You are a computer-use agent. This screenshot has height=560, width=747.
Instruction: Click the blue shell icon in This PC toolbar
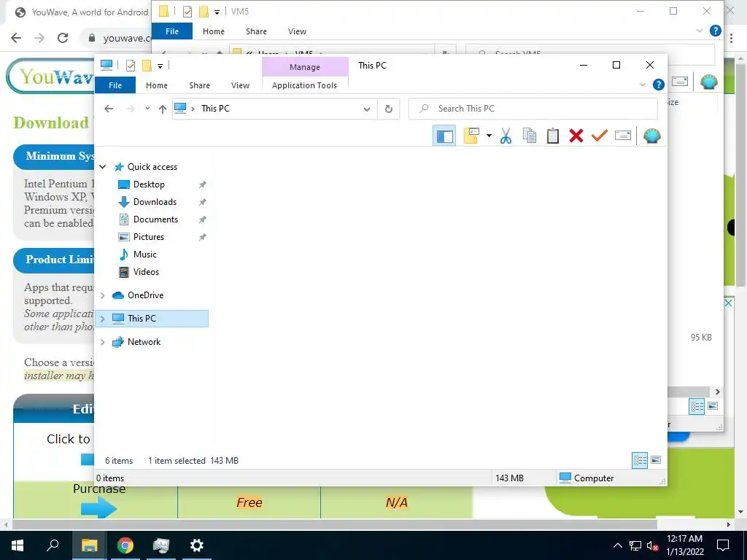point(651,136)
